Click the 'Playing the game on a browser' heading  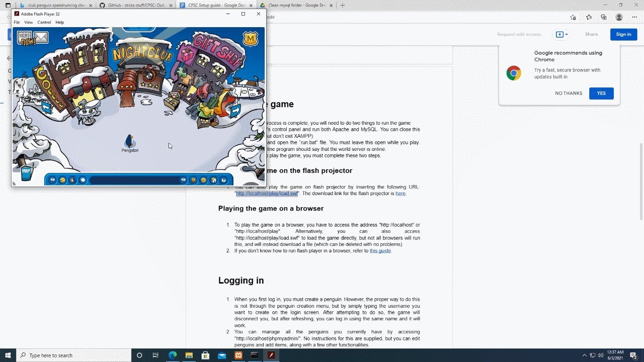271,208
